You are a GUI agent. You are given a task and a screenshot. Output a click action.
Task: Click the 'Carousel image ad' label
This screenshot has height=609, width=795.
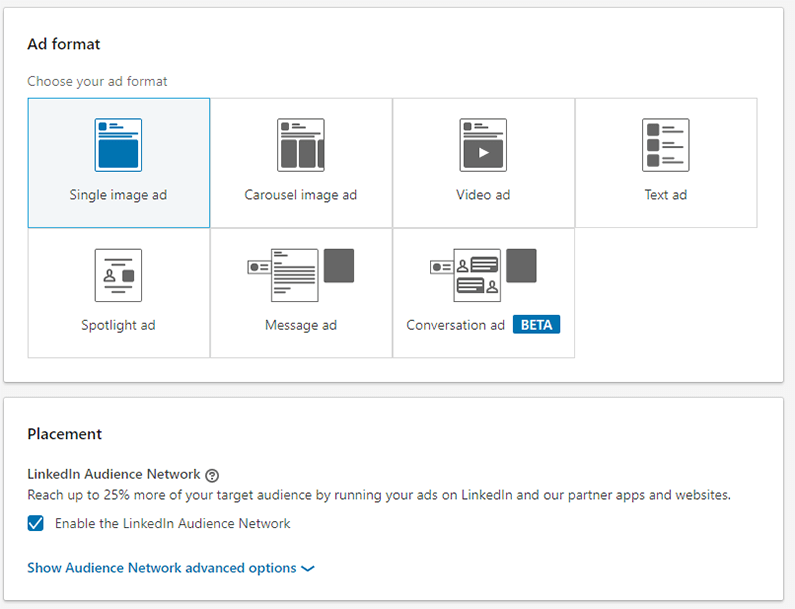point(301,195)
